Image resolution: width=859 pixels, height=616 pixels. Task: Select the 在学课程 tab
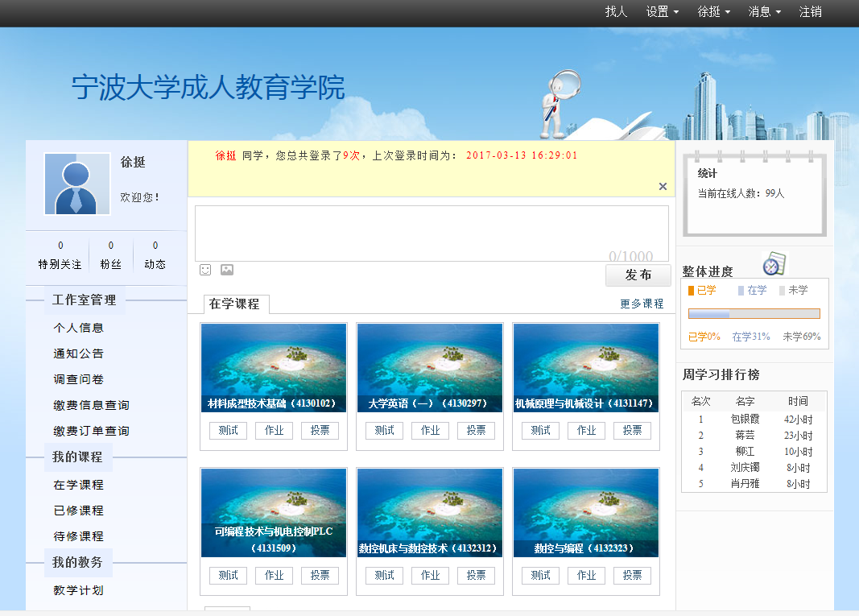[x=234, y=304]
